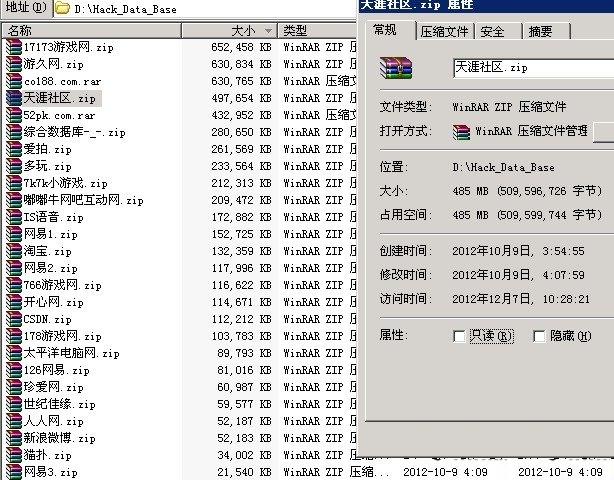
Task: Click the archive icon for 世纪佳缘.zip
Action: 14,404
